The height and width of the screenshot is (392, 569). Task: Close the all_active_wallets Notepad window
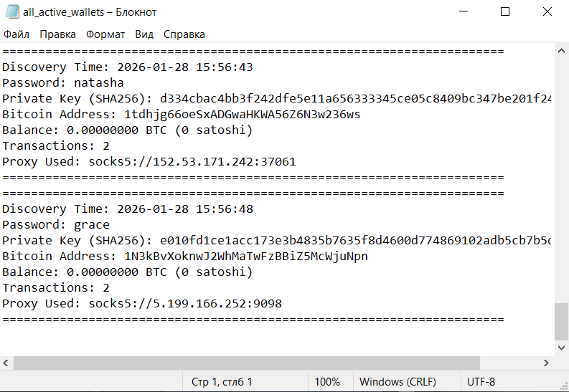pos(547,12)
